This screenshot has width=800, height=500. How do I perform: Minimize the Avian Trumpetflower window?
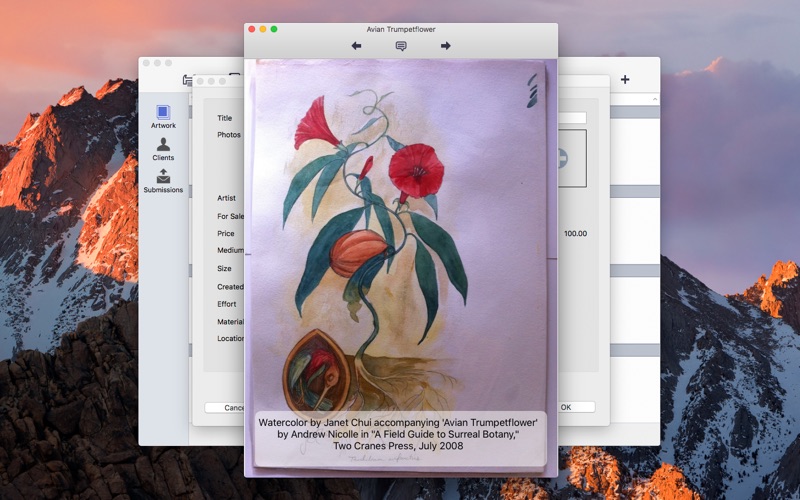[263, 29]
